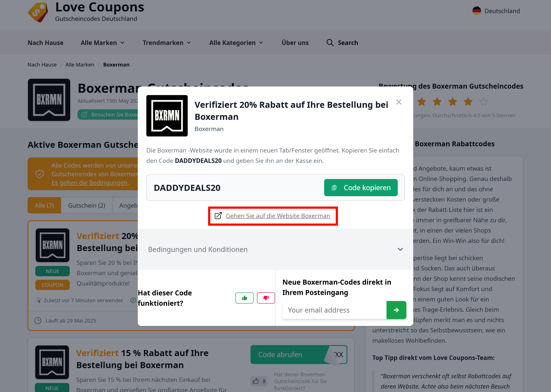Click the empty fifth rating star
The width and height of the screenshot is (551, 392).
pos(483,102)
